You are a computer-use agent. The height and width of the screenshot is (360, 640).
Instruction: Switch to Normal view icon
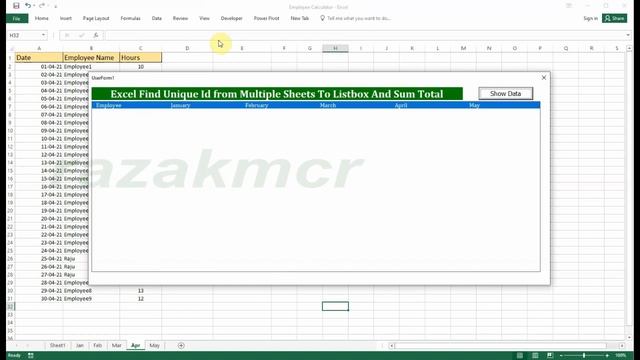click(520, 356)
